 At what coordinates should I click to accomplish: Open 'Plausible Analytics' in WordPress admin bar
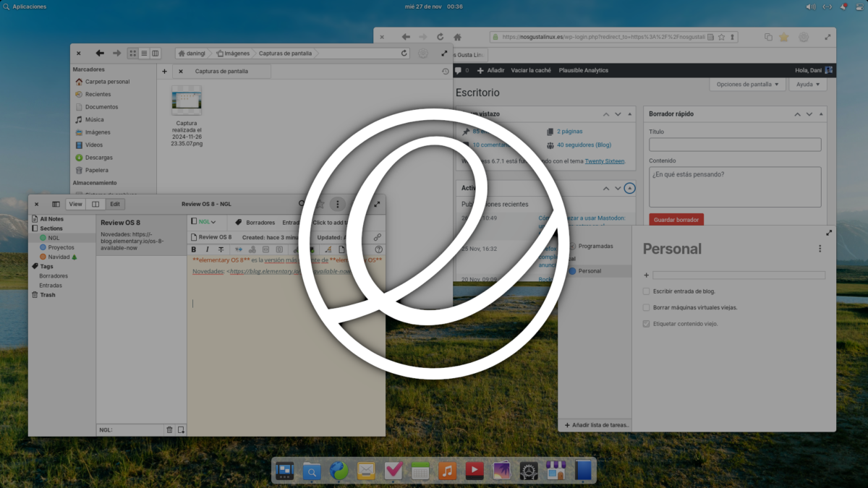tap(583, 71)
